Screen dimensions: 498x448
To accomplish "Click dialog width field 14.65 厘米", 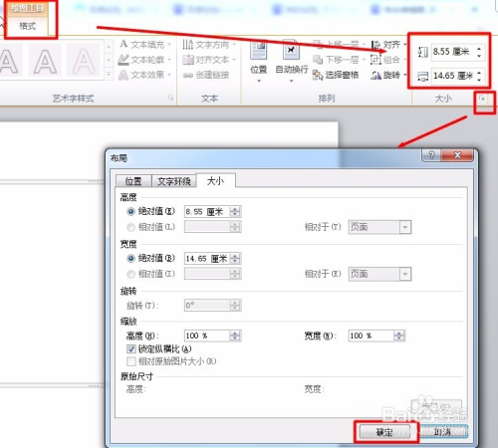I will (207, 259).
